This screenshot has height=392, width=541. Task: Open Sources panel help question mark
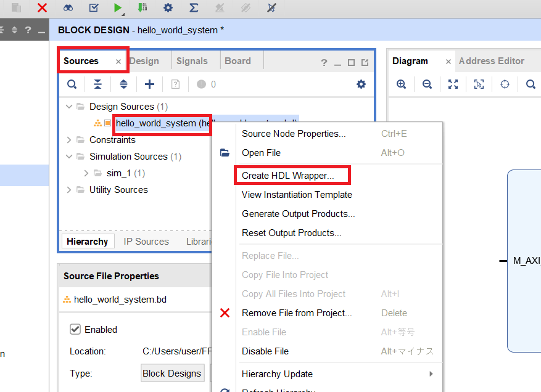[x=324, y=62]
